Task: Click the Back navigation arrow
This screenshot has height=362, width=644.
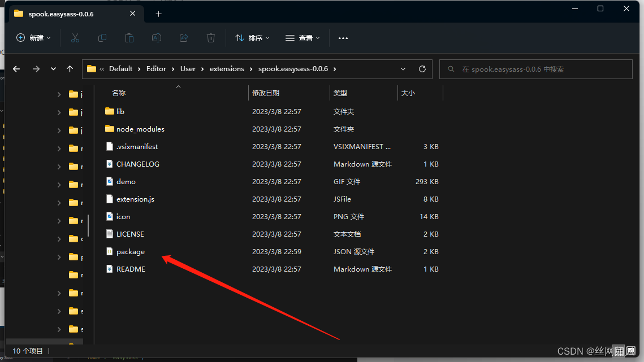Action: coord(16,68)
